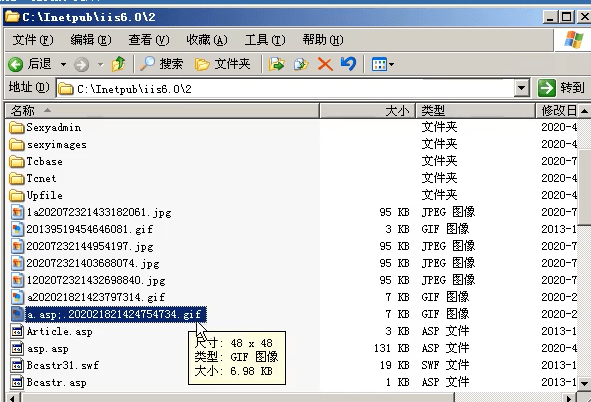The image size is (591, 402).
Task: Click the horizontal scrollbar right arrow
Action: (x=570, y=398)
